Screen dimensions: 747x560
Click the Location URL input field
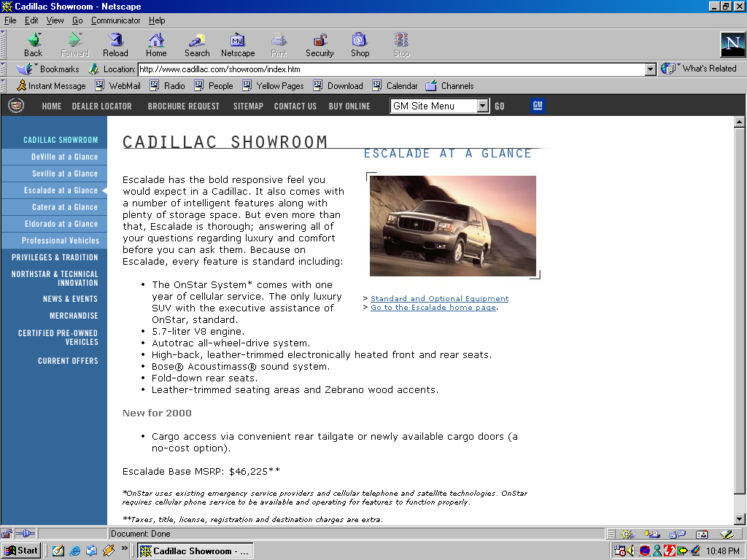pos(391,69)
